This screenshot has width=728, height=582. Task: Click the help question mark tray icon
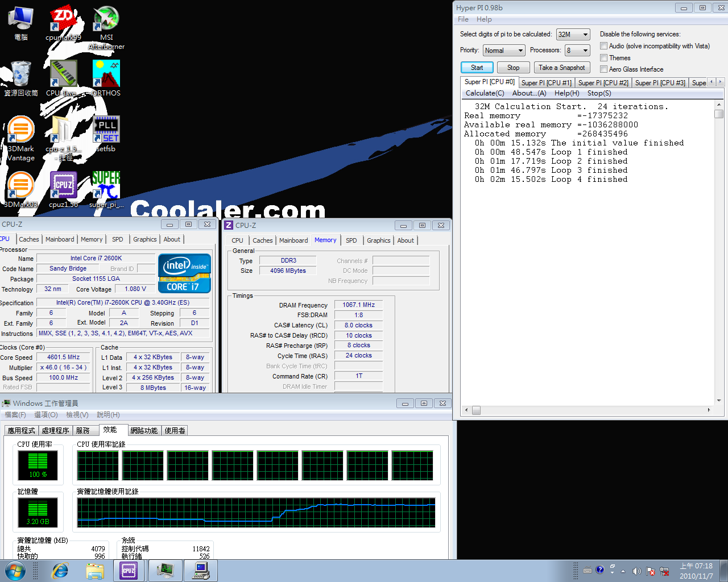[x=599, y=569]
